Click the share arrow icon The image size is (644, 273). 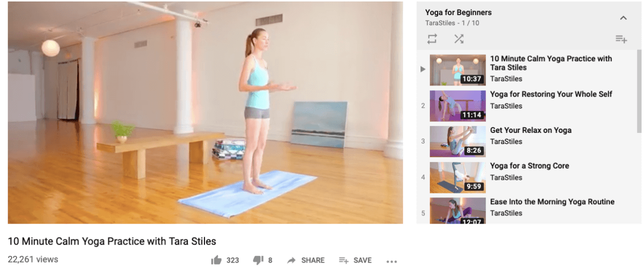[291, 260]
